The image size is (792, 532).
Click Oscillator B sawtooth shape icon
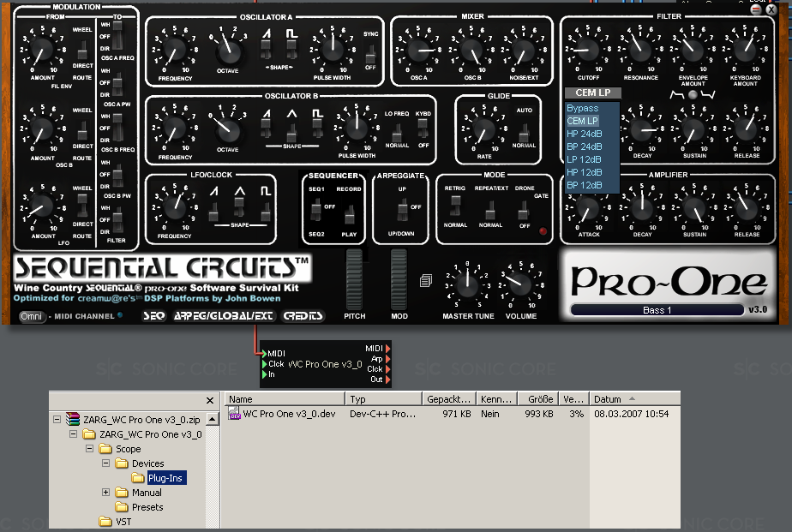pos(267,114)
